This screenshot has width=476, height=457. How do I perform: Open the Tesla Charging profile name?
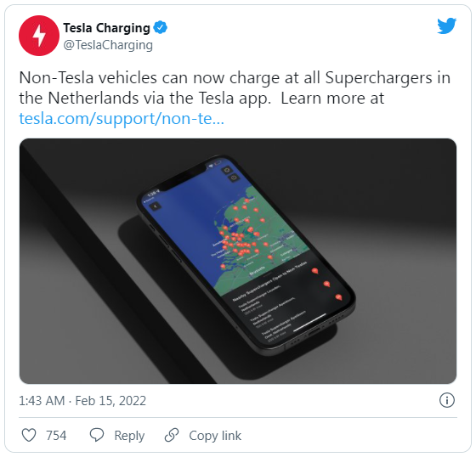tap(106, 28)
